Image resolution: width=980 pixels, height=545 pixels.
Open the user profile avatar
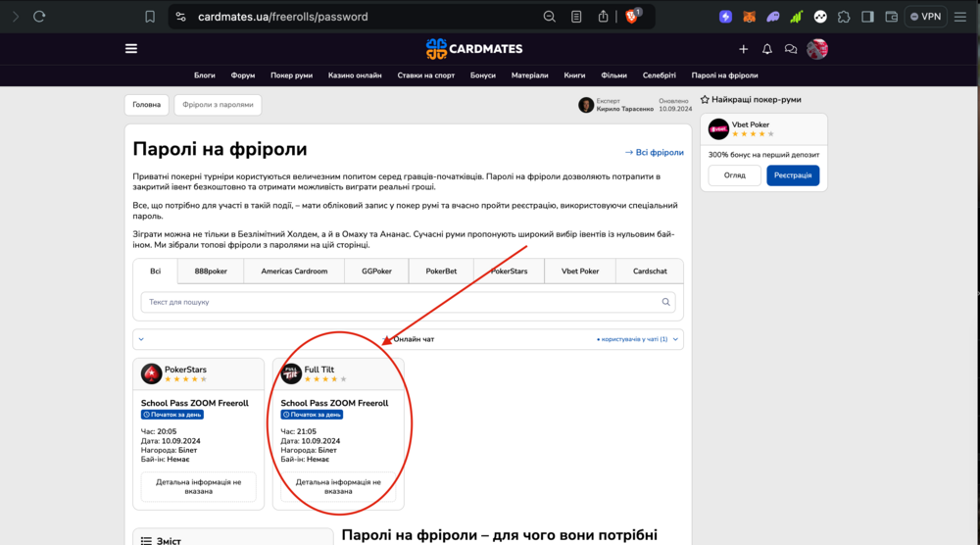(817, 49)
